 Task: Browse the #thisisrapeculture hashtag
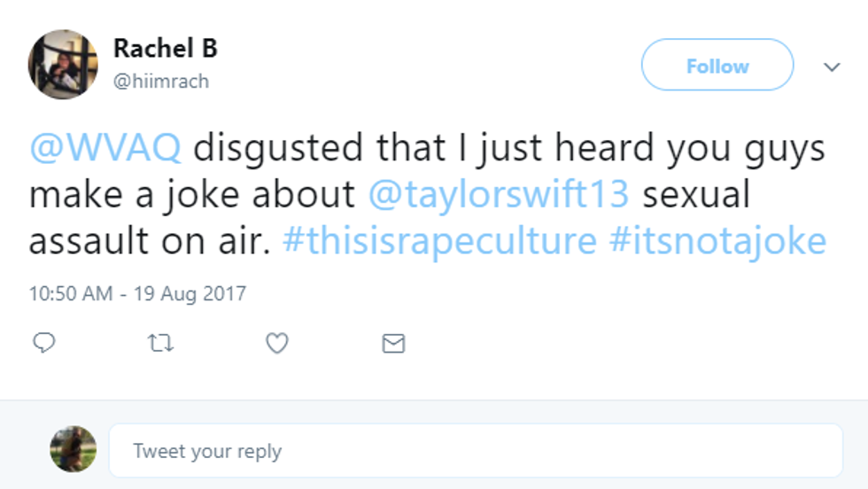(439, 241)
